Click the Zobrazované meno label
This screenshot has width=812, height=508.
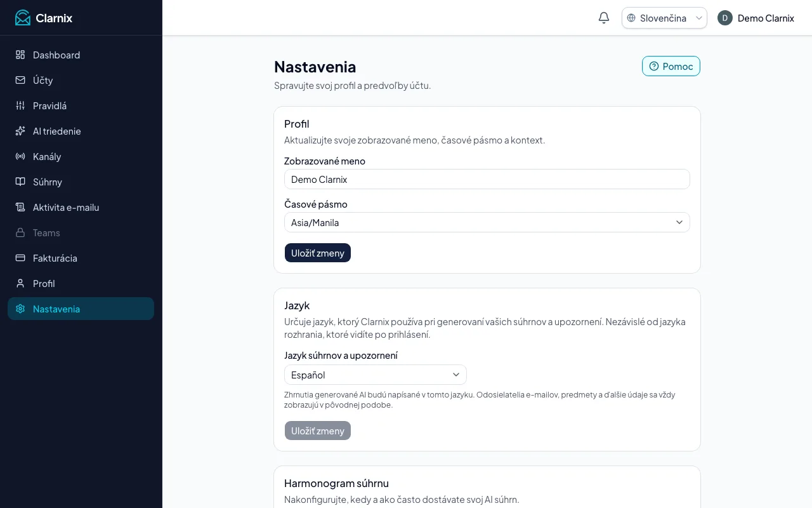[x=325, y=161]
